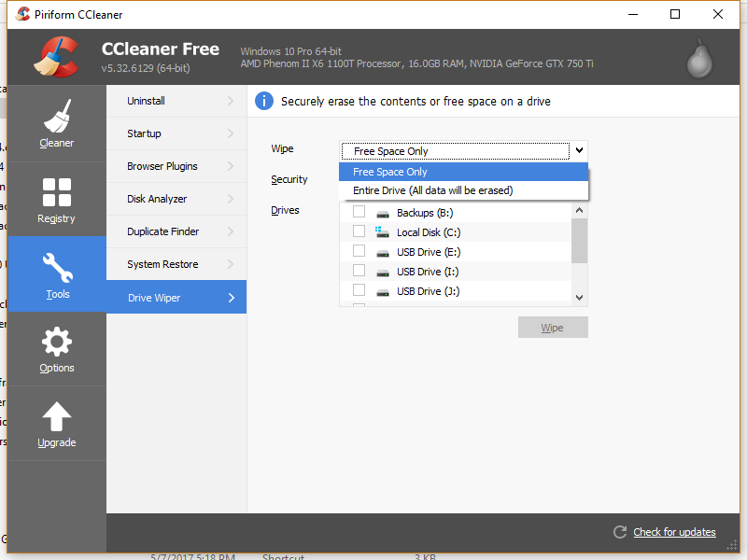Click the USB Drive (J:) label

[x=429, y=291]
